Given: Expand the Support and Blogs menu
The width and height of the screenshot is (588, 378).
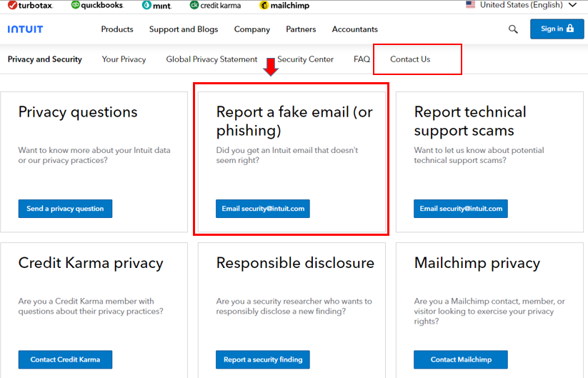Looking at the screenshot, I should coord(184,29).
